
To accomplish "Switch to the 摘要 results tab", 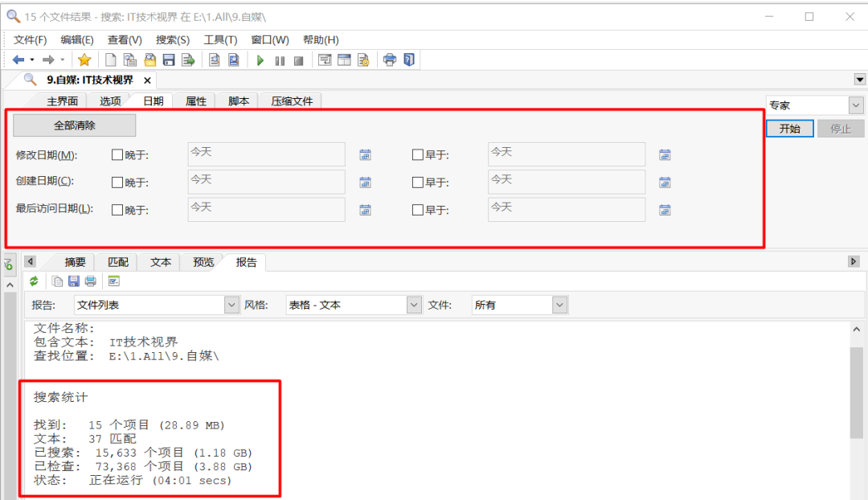I will click(x=75, y=262).
